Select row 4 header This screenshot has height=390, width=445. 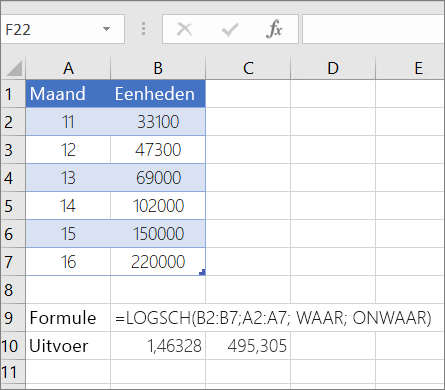click(13, 178)
